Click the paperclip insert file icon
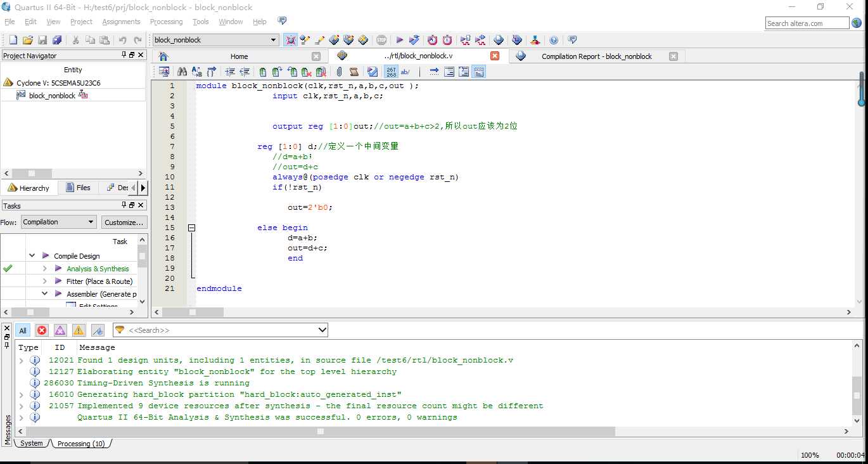Image resolution: width=868 pixels, height=464 pixels. click(339, 72)
